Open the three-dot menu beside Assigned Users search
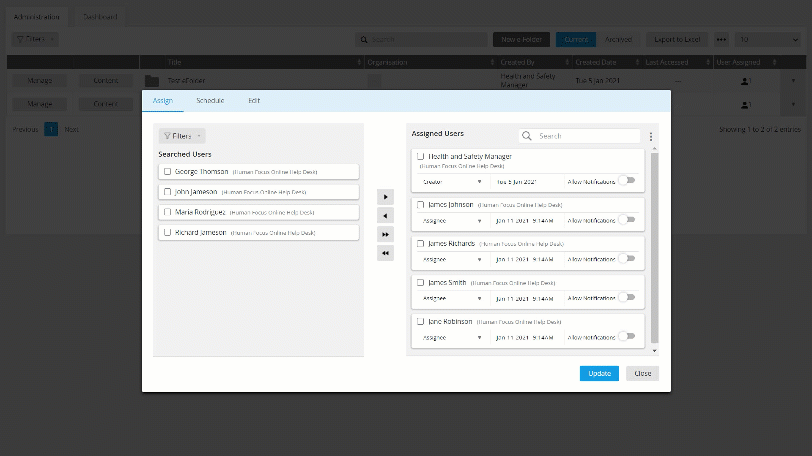Screen dimensions: 812x456 tap(651, 136)
